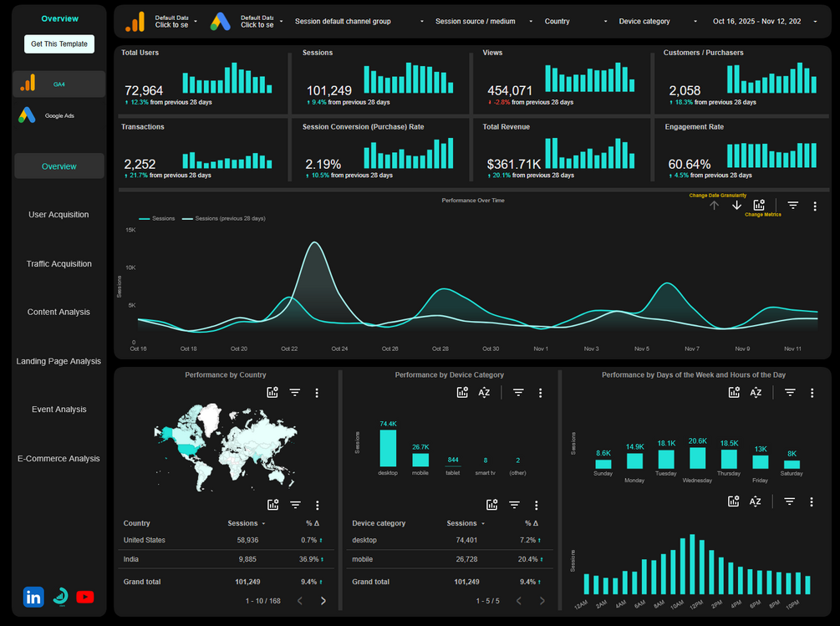
Task: Click the mobile row in device table
Action: [x=449, y=559]
